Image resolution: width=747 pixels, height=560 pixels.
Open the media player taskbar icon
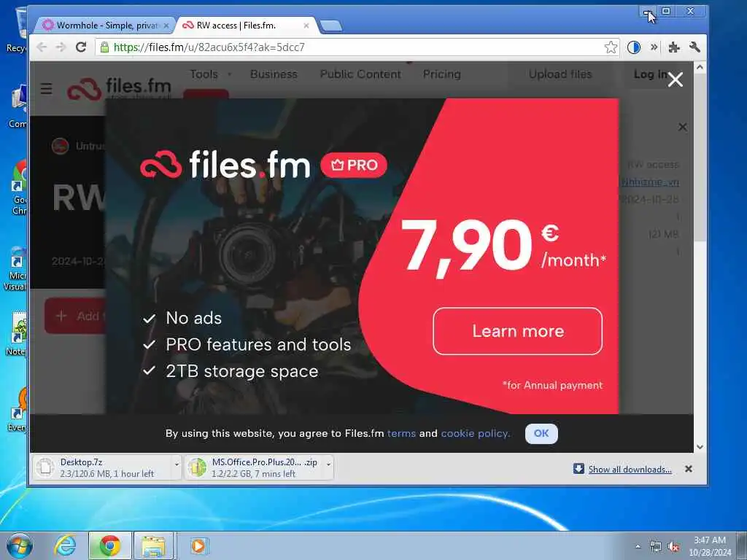click(x=198, y=545)
